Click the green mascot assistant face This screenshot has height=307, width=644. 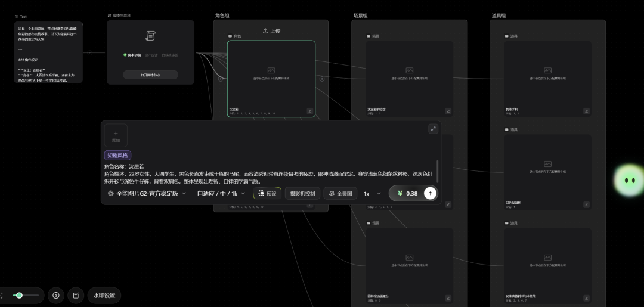point(630,180)
